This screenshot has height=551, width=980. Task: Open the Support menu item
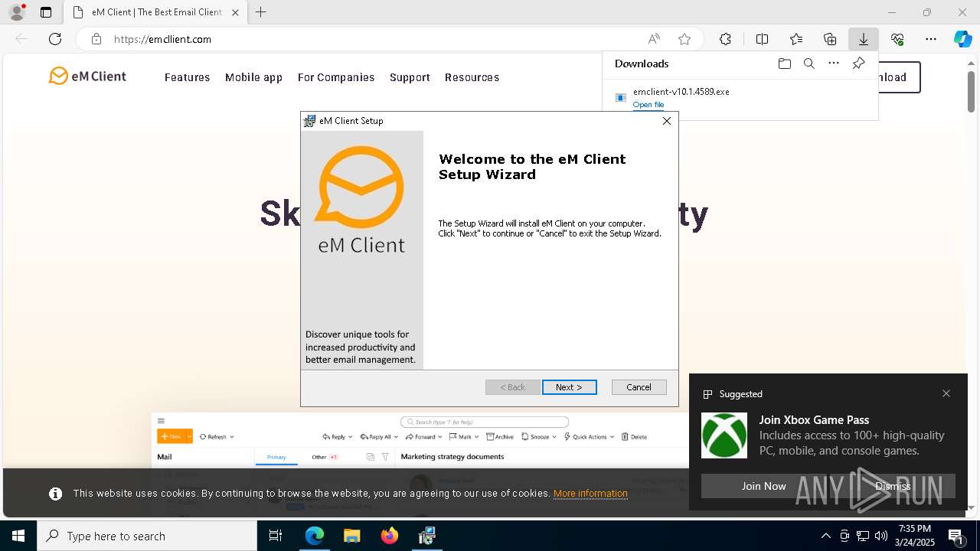(x=410, y=77)
